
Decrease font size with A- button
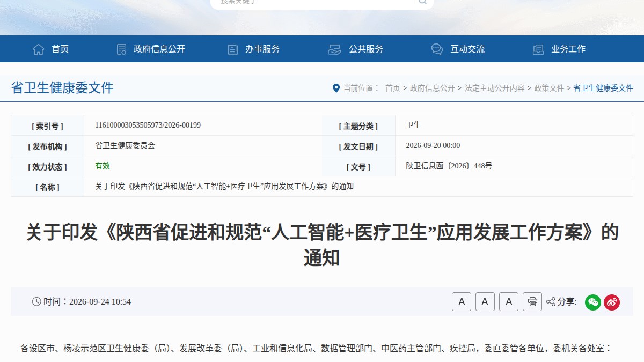[x=485, y=302]
